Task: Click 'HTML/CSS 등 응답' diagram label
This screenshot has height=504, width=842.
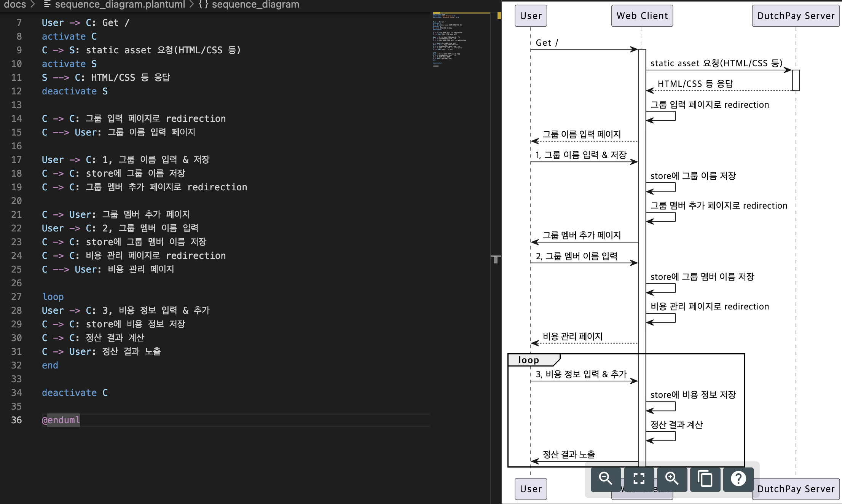Action: [x=695, y=84]
